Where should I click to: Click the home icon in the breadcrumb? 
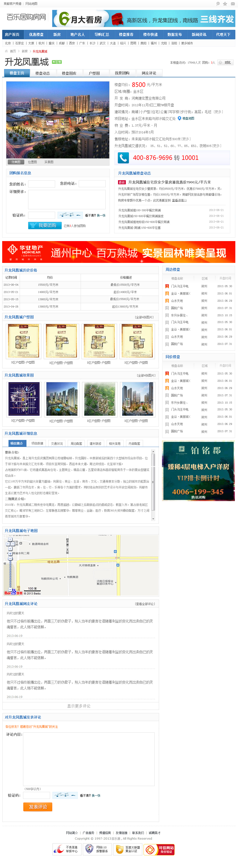(6, 51)
